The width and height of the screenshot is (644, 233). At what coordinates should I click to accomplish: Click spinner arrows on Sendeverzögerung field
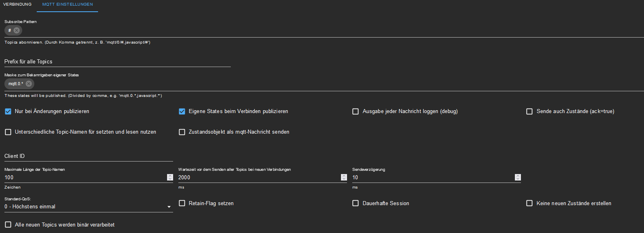click(518, 177)
